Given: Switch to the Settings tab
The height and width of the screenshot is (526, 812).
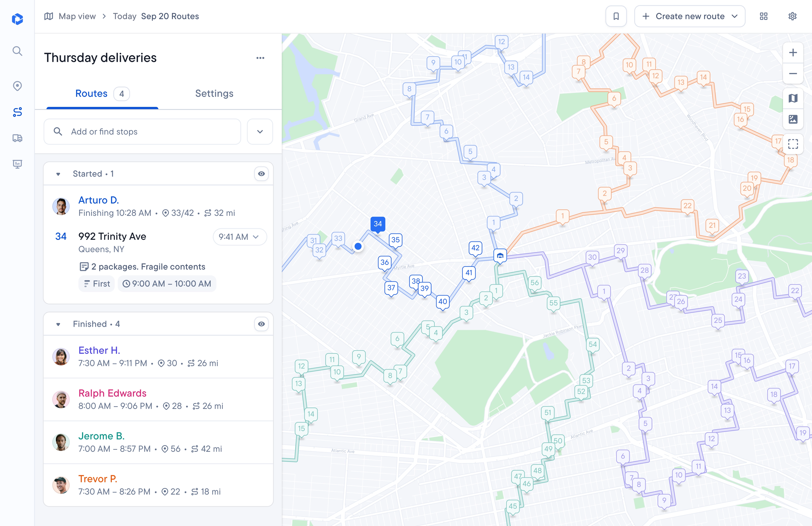Looking at the screenshot, I should pos(214,93).
